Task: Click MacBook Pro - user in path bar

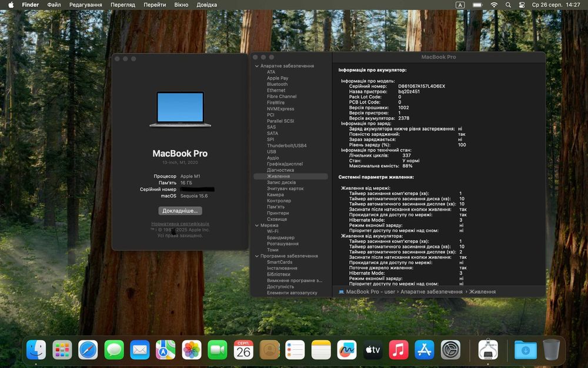Action: coord(370,292)
